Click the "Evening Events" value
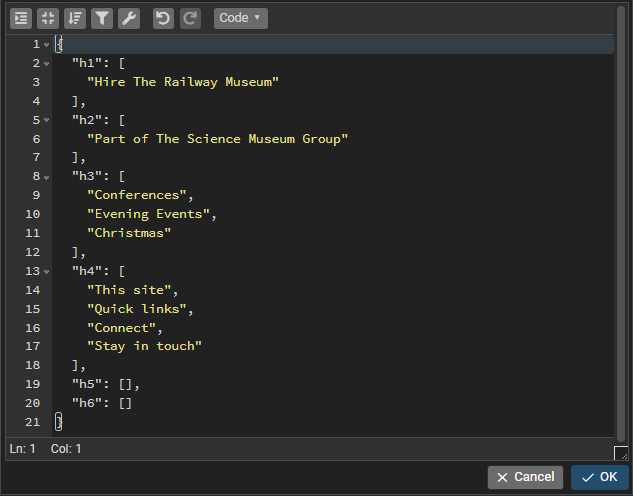The height and width of the screenshot is (496, 633). point(149,214)
